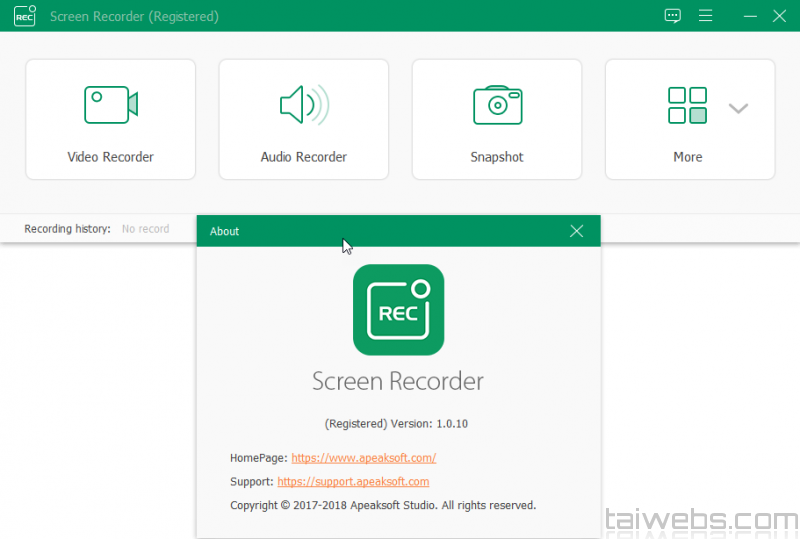Viewport: 800px width, 539px height.
Task: Click the small REC logo in title bar
Action: click(x=25, y=16)
